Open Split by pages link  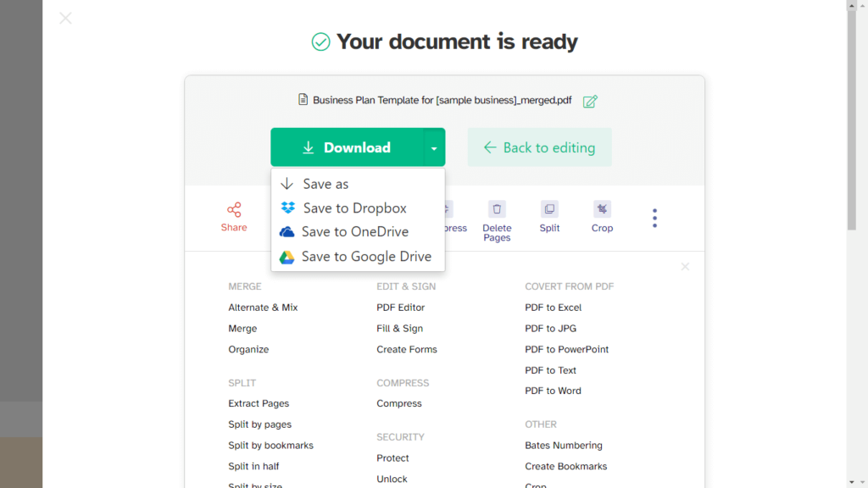point(259,424)
